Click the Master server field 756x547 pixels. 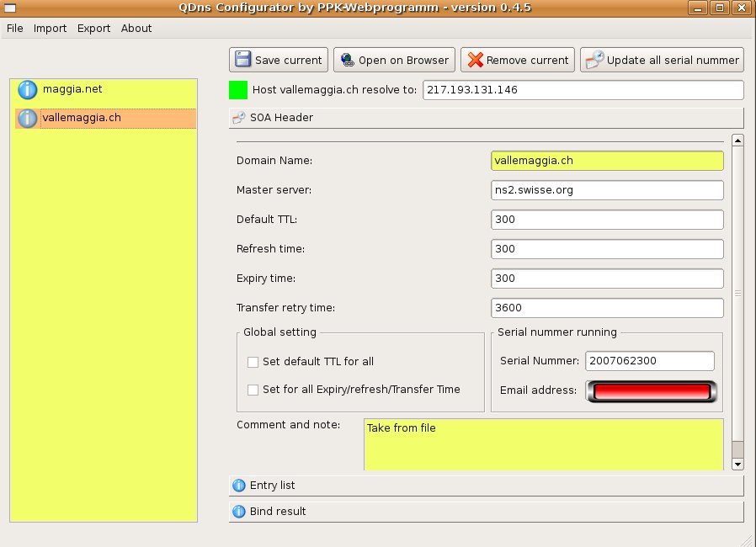[x=608, y=190]
